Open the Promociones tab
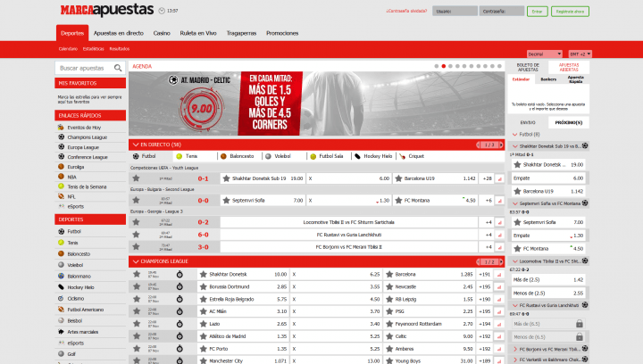Viewport: 643px width, 364px height. (282, 33)
